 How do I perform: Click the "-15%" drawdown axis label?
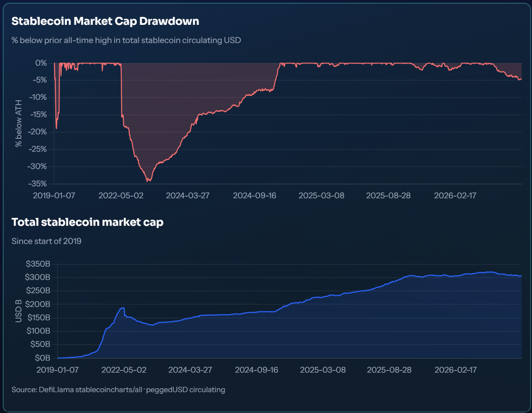click(37, 115)
